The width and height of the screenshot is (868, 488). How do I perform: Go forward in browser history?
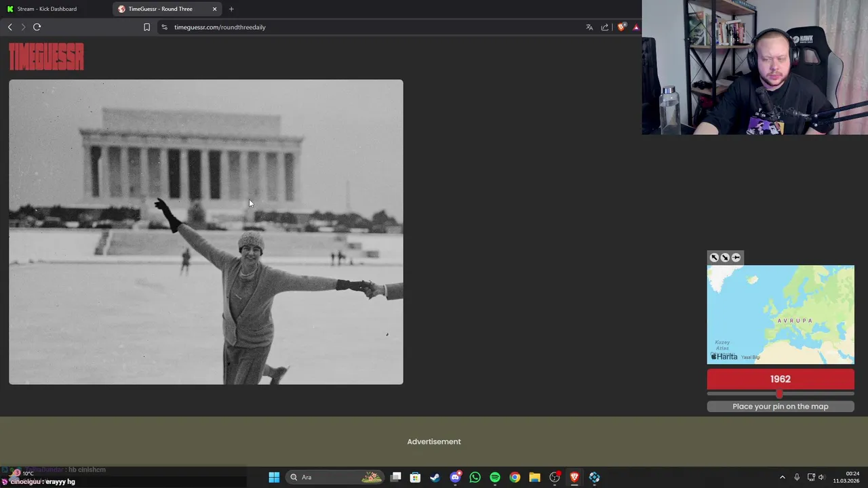[x=23, y=27]
